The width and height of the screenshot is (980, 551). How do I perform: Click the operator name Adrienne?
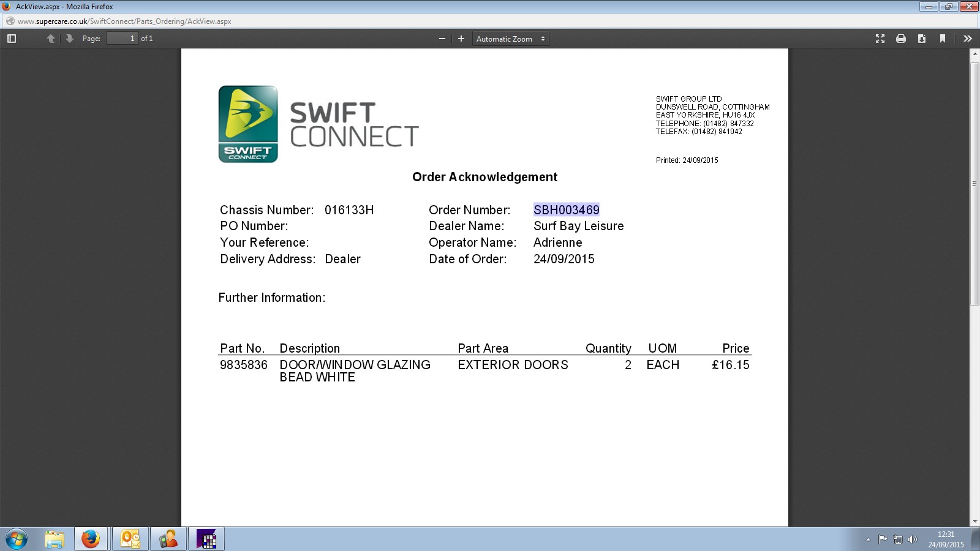(x=558, y=242)
